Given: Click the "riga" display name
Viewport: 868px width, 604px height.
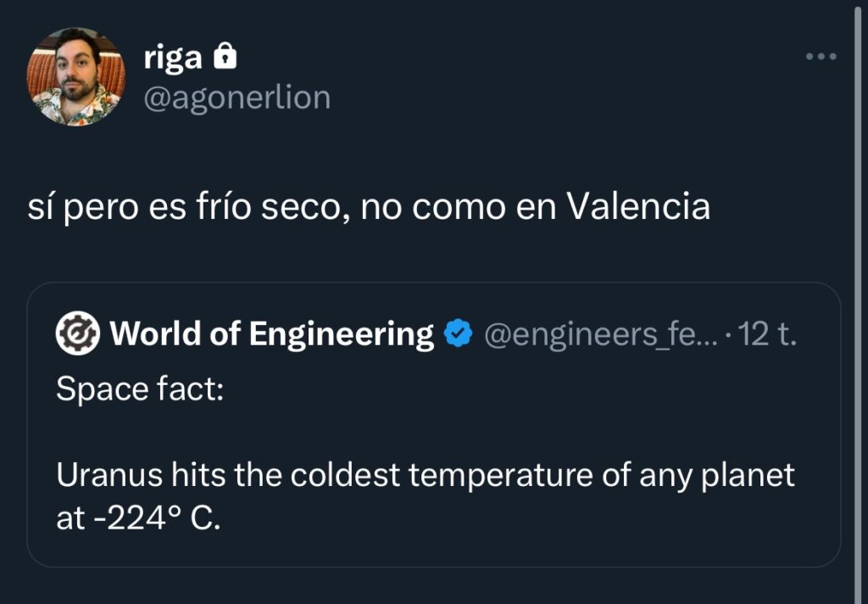Looking at the screenshot, I should click(x=173, y=58).
